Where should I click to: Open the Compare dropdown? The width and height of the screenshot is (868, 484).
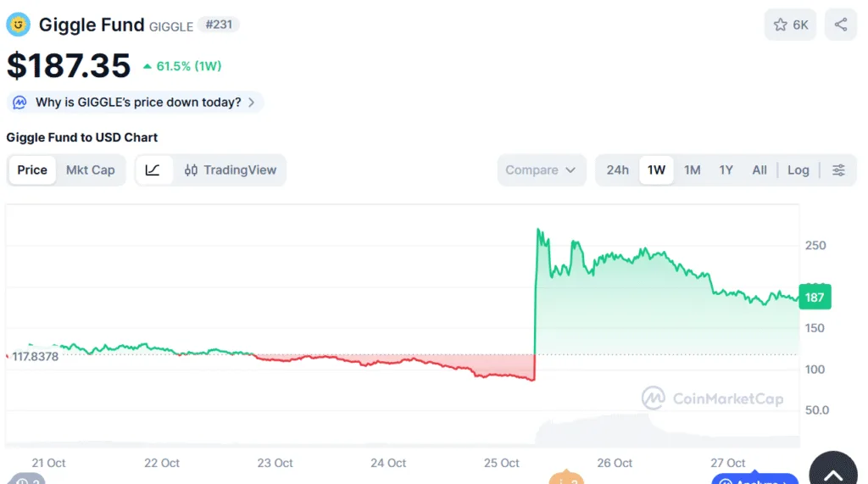click(540, 170)
